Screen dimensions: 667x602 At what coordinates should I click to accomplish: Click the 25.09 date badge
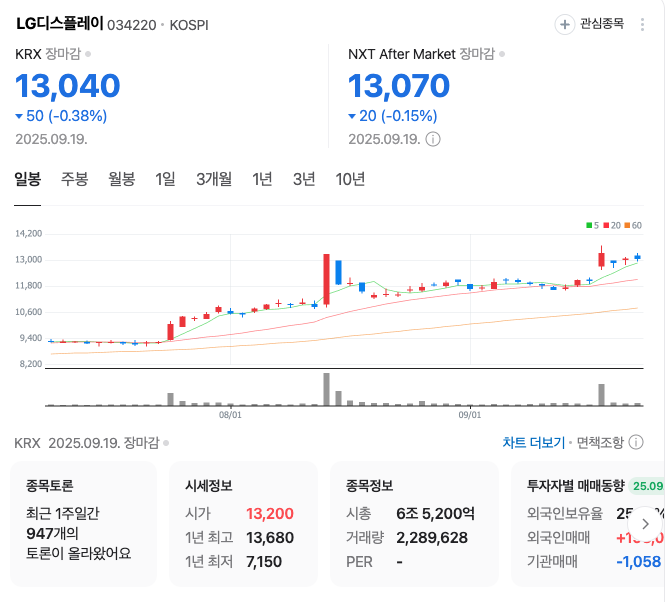[x=647, y=486]
